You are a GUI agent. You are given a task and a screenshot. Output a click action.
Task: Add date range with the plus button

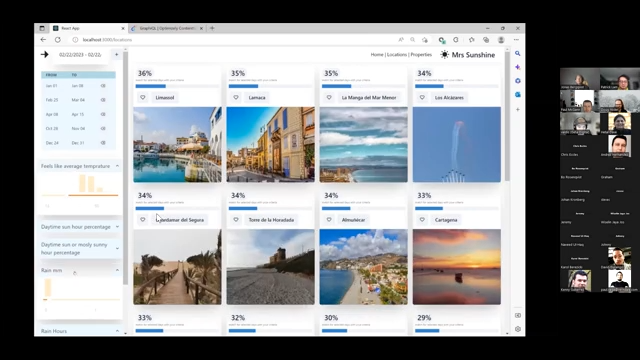(x=116, y=54)
